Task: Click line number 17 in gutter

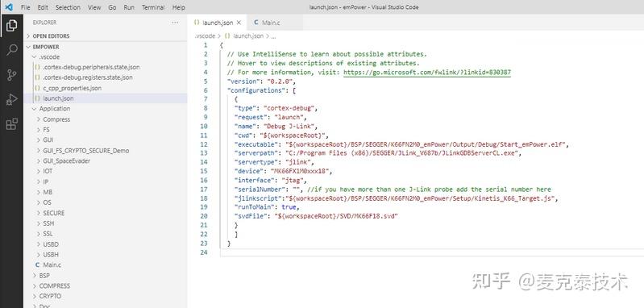Action: tap(204, 189)
